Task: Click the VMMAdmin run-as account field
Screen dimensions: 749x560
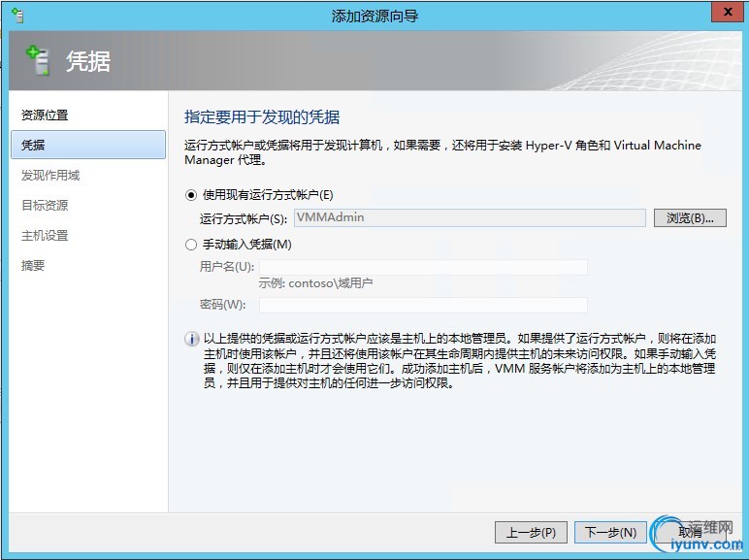Action: pos(470,217)
